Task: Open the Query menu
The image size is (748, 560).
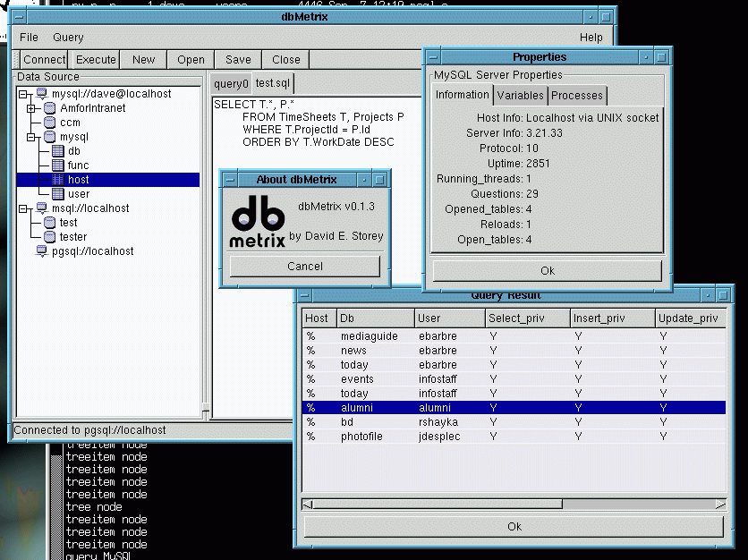Action: click(x=68, y=38)
